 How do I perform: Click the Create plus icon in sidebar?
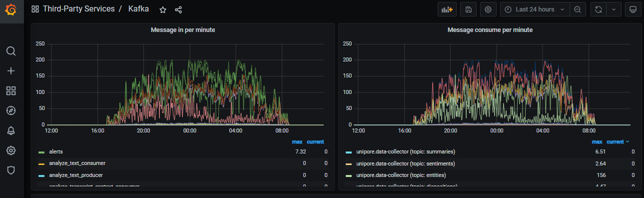coord(11,71)
